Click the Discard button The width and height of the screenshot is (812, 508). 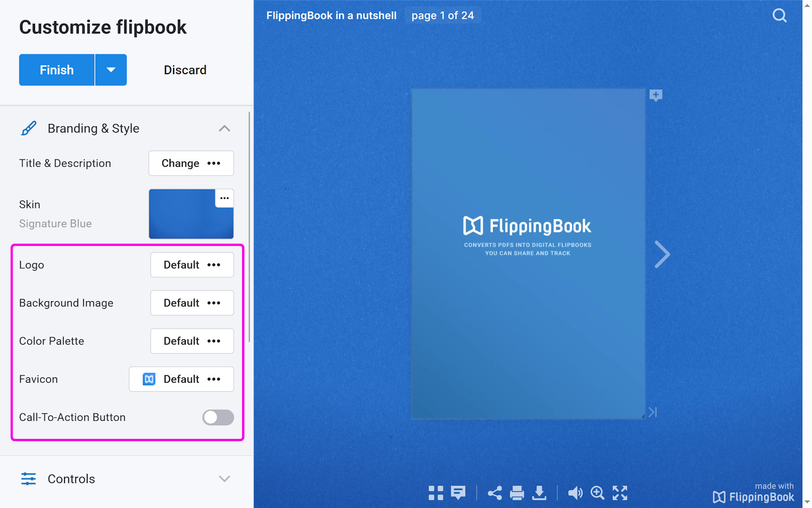[x=185, y=70]
